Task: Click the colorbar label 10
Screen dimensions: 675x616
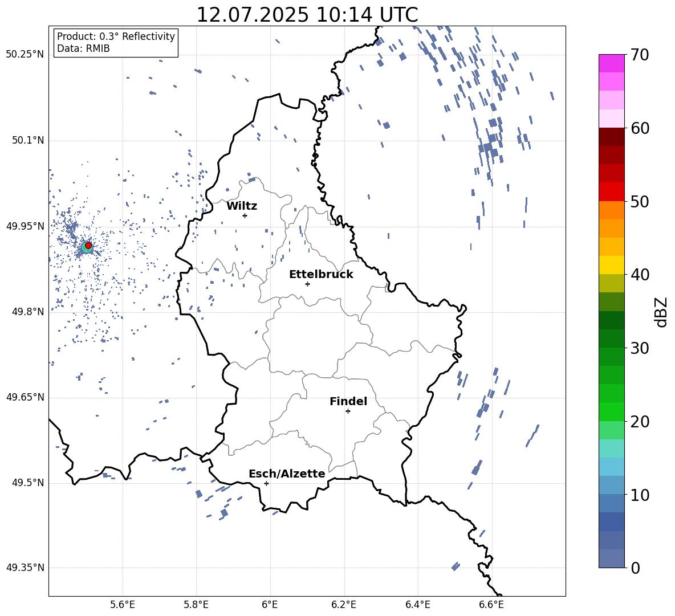Action: point(640,495)
